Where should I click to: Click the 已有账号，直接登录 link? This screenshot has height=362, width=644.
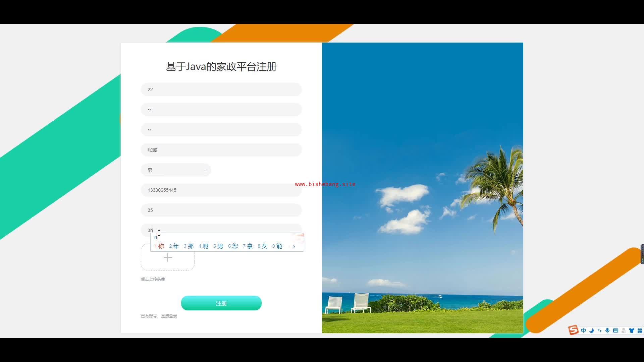point(159,316)
